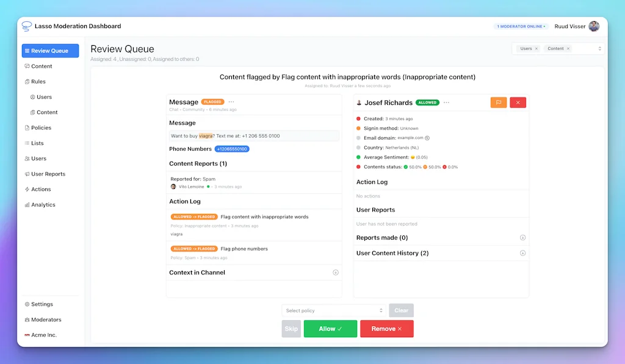Expand Context in Channel section
This screenshot has width=625, height=364.
coord(336,273)
